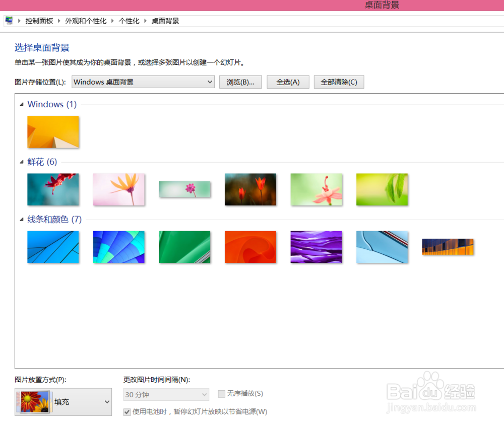Click the 全部清除(C) button

pyautogui.click(x=339, y=82)
